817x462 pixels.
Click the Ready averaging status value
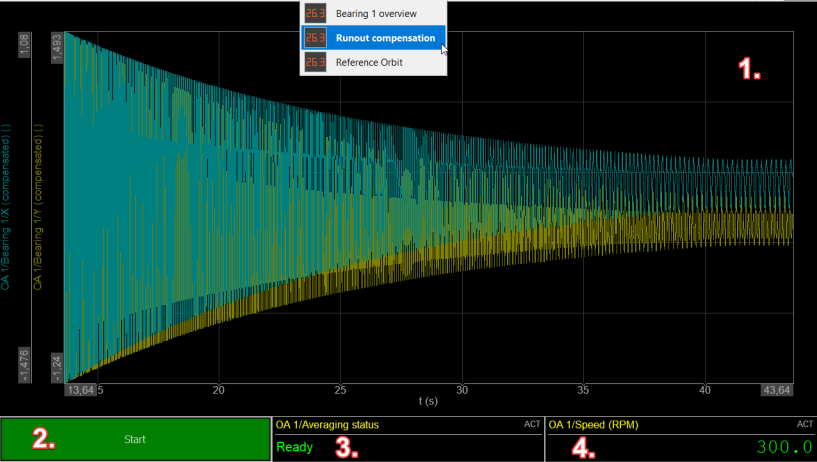[294, 447]
